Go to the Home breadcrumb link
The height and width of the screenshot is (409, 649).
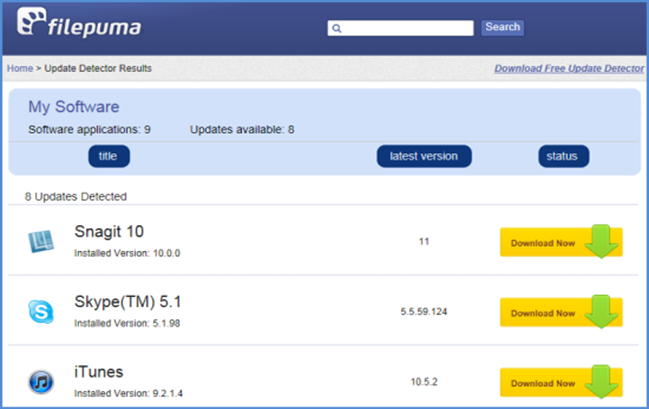(20, 68)
